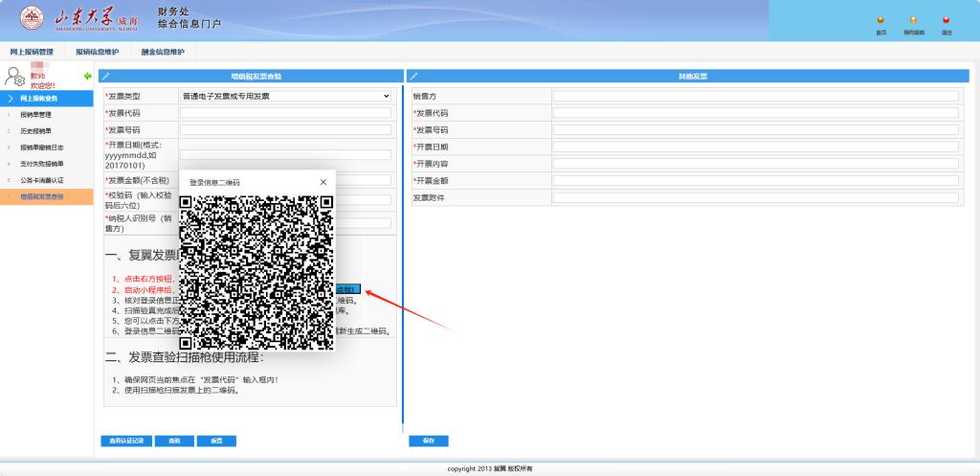Viewport: 980px width, 476px height.
Task: Focus the 发票金额(不含税) input field
Action: (x=363, y=180)
